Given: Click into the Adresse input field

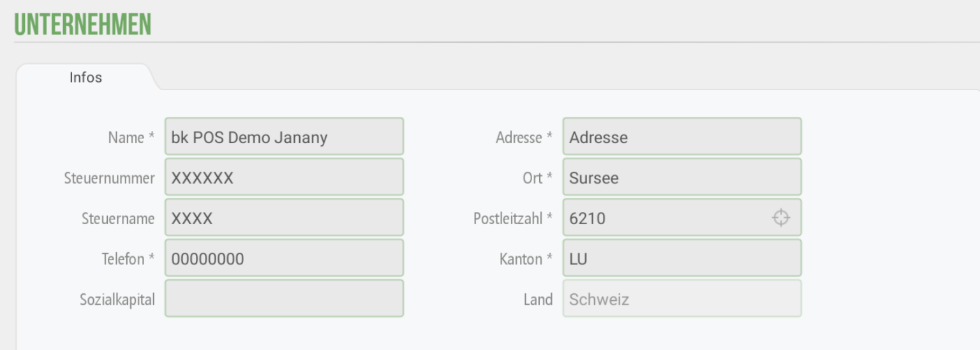Looking at the screenshot, I should pos(682,136).
